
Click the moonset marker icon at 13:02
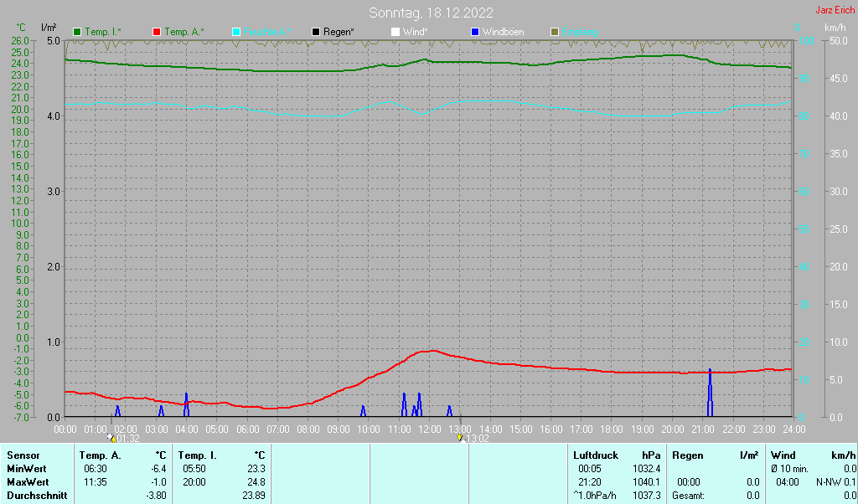pyautogui.click(x=460, y=438)
